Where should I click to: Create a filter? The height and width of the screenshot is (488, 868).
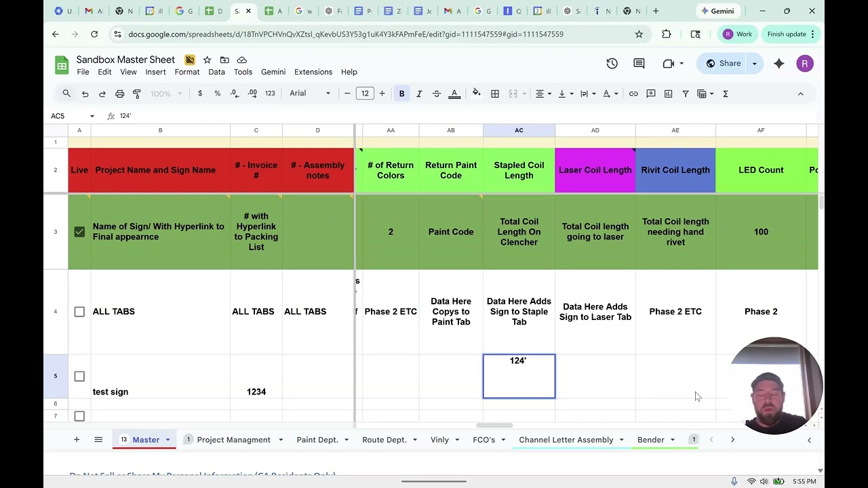pos(686,94)
